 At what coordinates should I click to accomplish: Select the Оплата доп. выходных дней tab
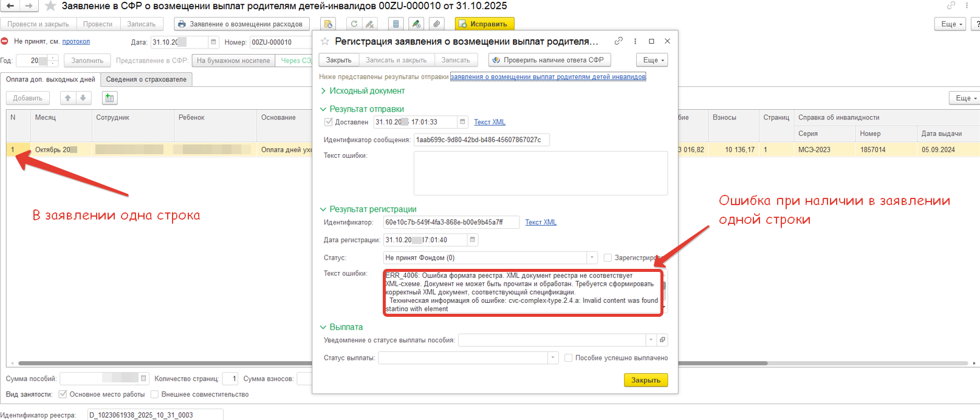point(50,80)
